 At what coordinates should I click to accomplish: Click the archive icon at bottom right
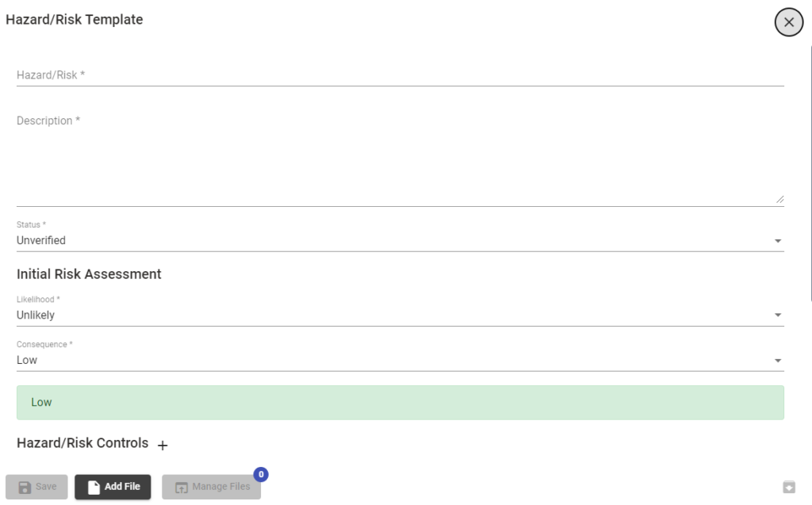coord(789,487)
